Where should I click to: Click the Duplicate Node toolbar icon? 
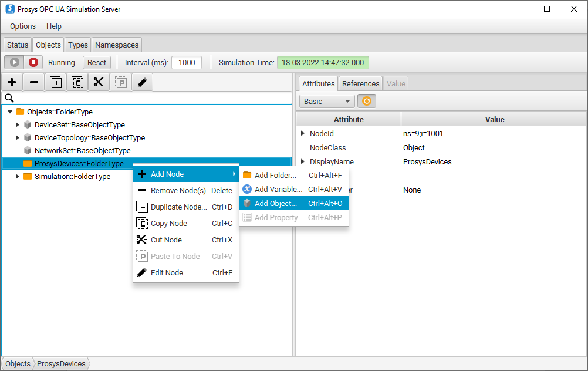click(x=55, y=82)
